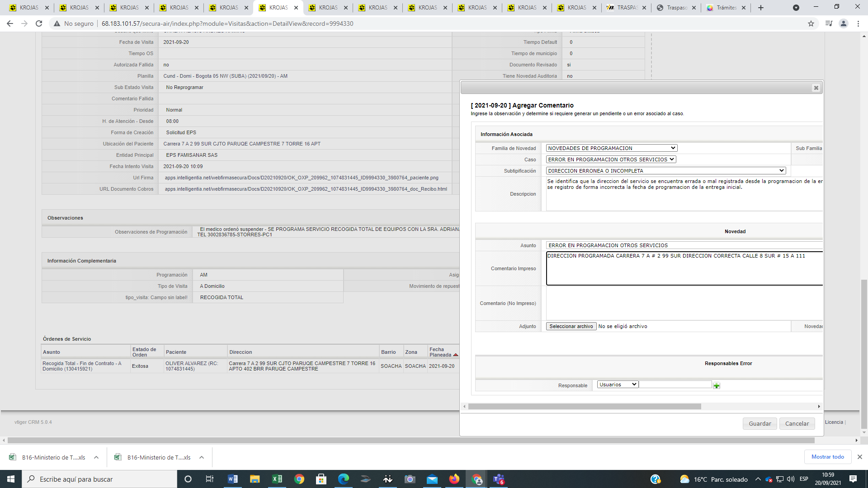Click Comentario (No Impreso) text area
Screen dimensions: 868x488
pyautogui.click(x=684, y=303)
